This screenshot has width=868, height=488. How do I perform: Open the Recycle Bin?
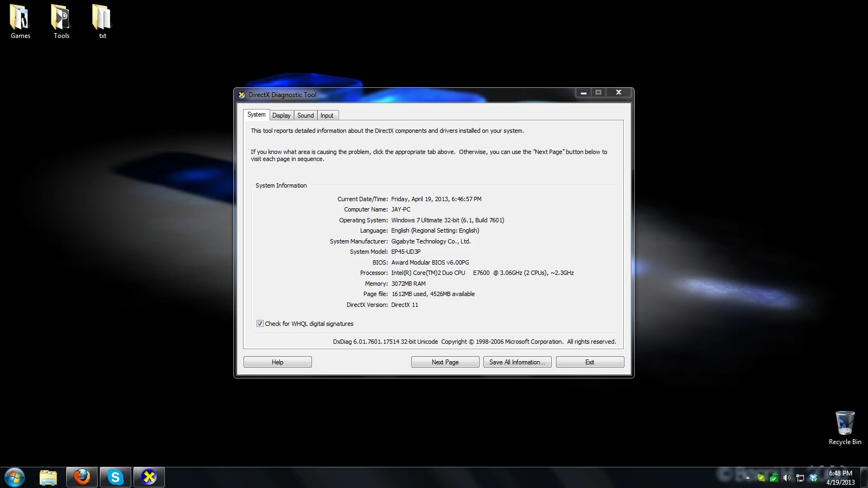(x=845, y=428)
